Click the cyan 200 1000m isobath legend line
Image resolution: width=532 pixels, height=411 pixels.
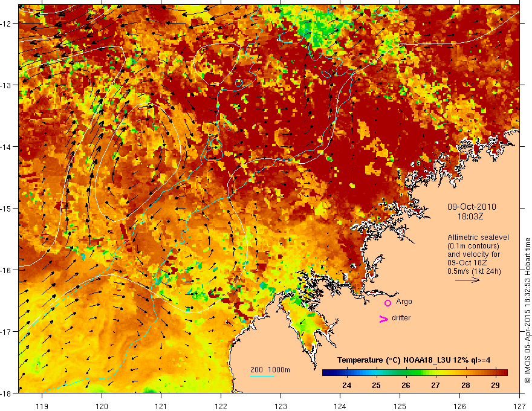pos(262,376)
